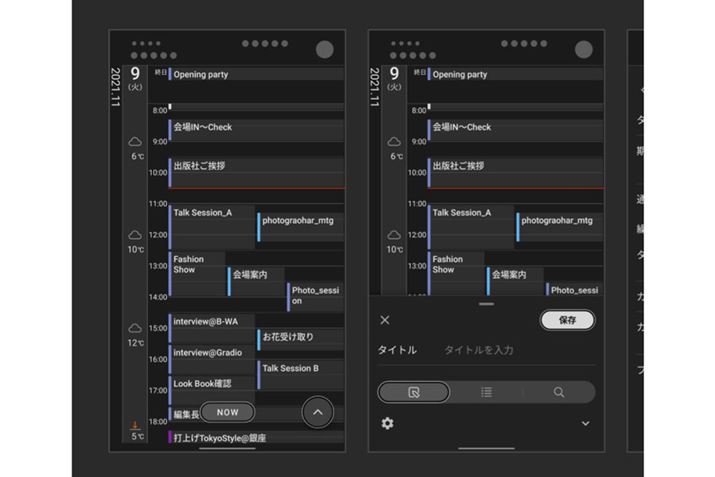Select the calendar pointer tab in event panel
This screenshot has height=477, width=715.
(414, 392)
